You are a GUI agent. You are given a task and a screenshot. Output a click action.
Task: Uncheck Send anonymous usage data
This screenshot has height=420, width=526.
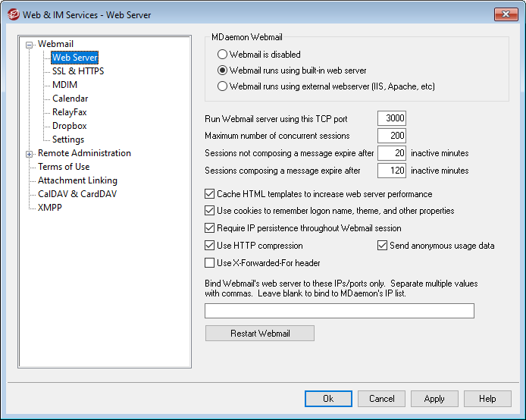383,246
